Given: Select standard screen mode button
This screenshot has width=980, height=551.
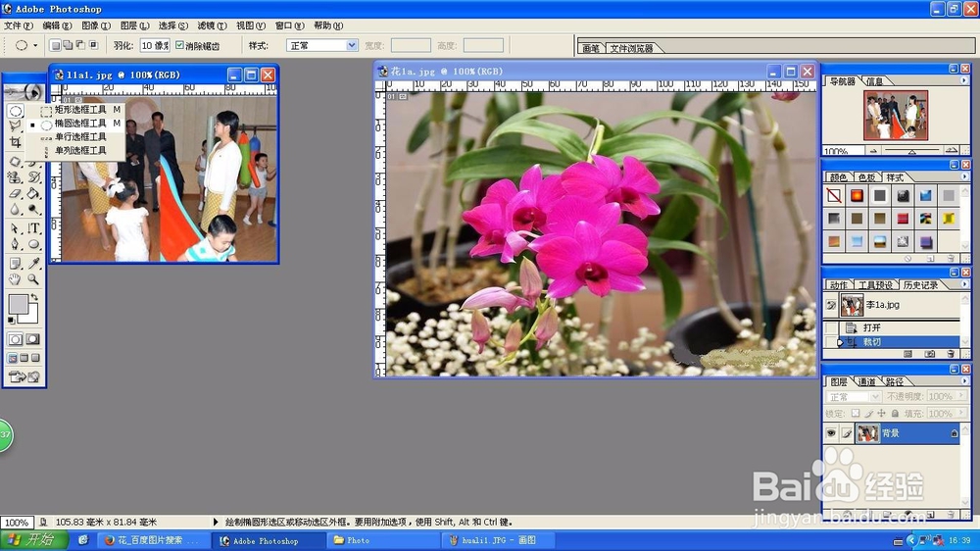Looking at the screenshot, I should [x=13, y=358].
